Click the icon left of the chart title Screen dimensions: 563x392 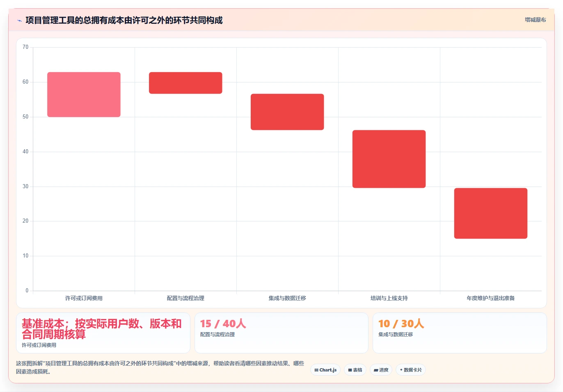(19, 21)
